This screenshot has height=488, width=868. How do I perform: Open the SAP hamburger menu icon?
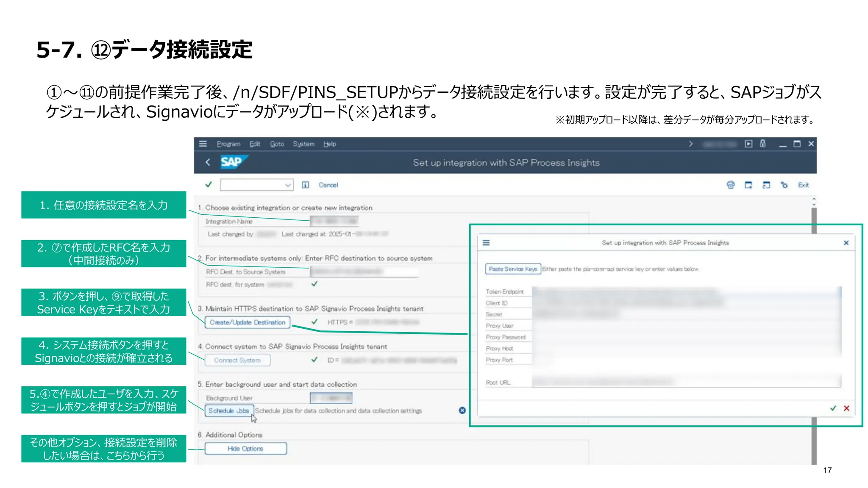[x=203, y=144]
